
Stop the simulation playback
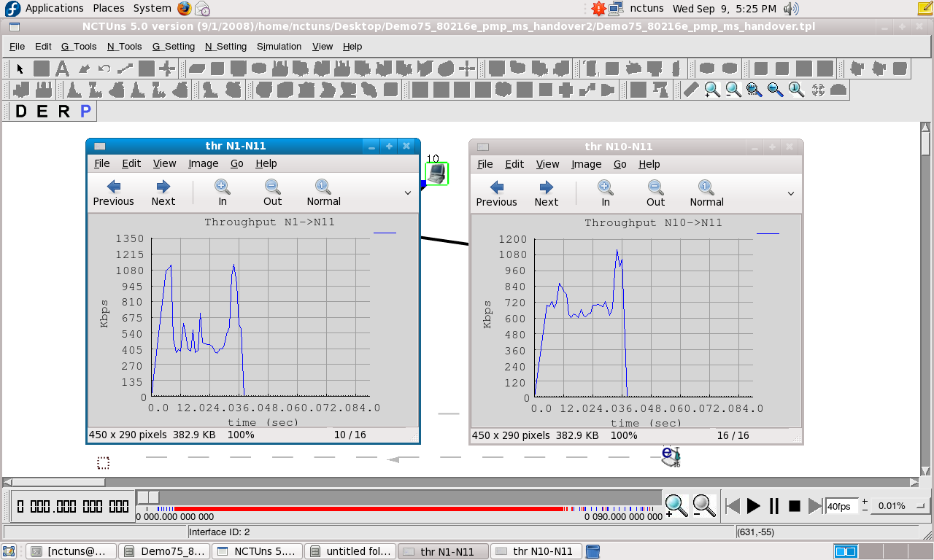[x=795, y=505]
